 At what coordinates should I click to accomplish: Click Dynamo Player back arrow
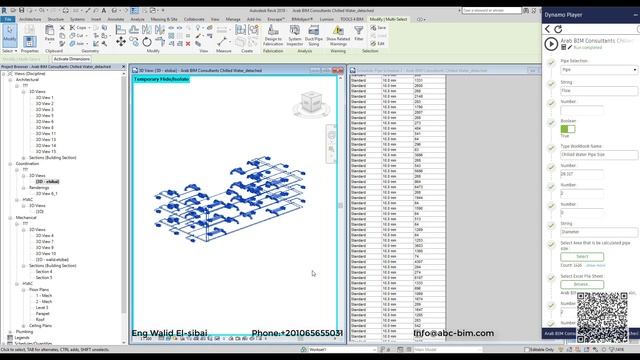548,29
